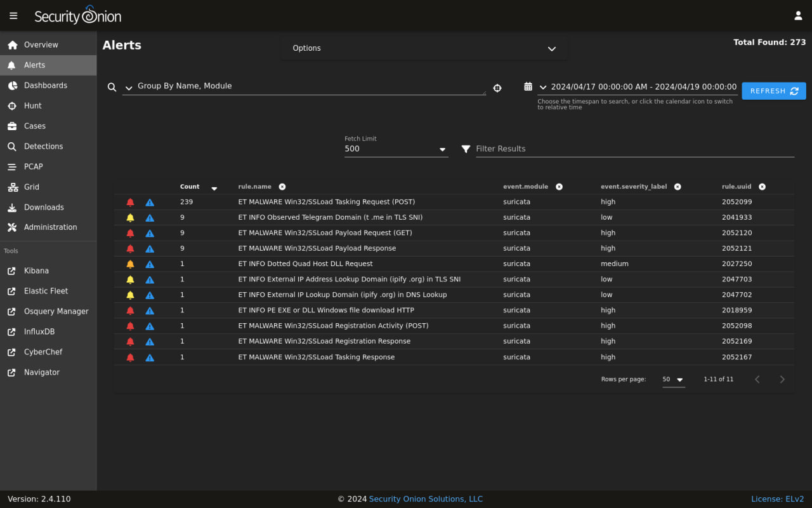Open the time range dropdown chevron
The width and height of the screenshot is (812, 508).
pyautogui.click(x=543, y=88)
